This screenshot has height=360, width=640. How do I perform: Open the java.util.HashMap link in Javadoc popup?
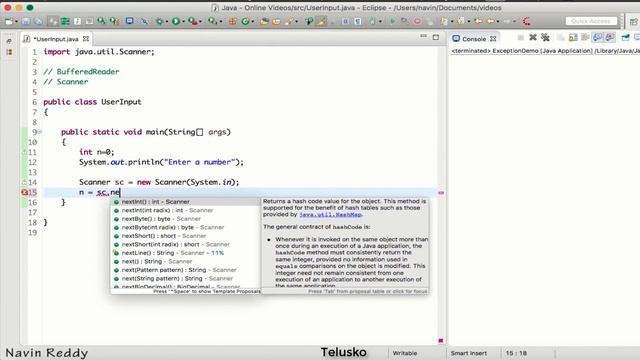point(330,214)
